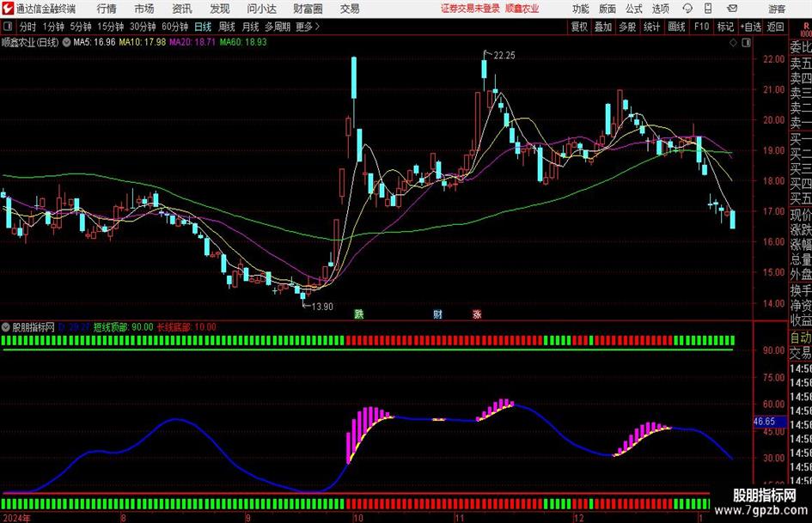Open the 财富圈 menu

pos(308,9)
